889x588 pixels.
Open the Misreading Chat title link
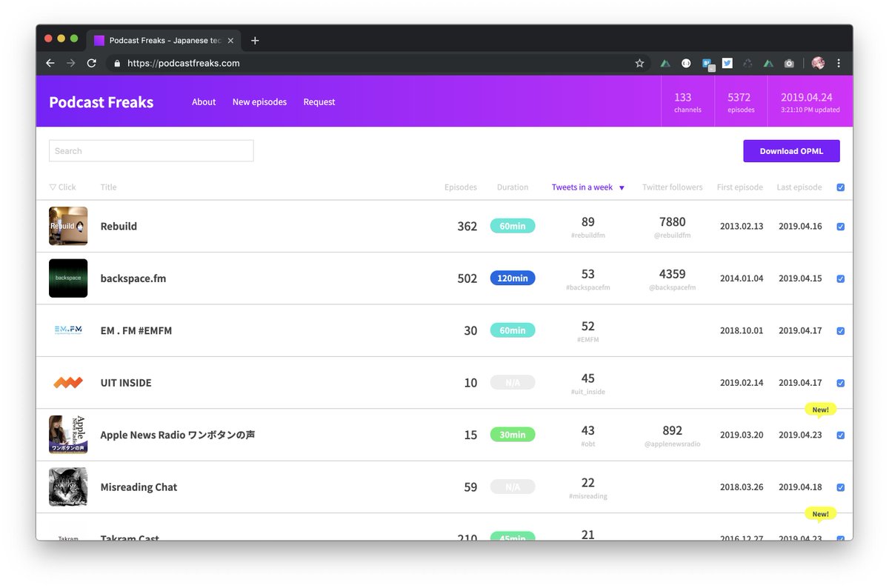tap(139, 487)
